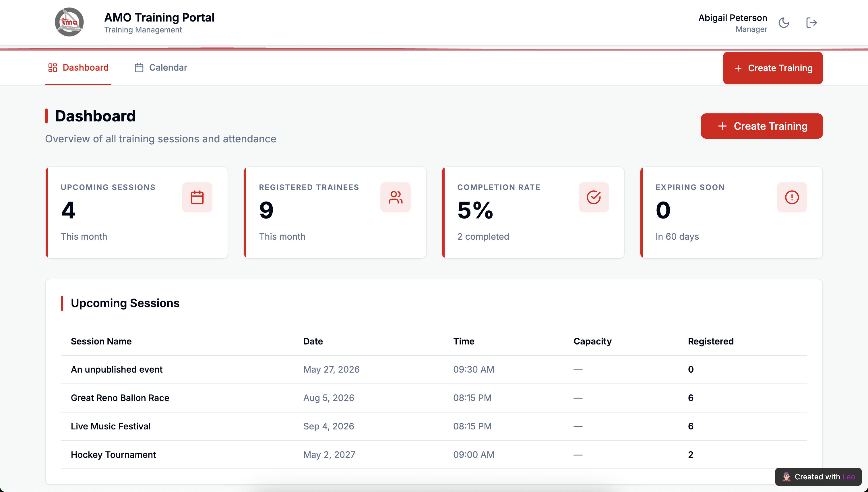
Task: Click the logout arrow icon
Action: point(811,23)
